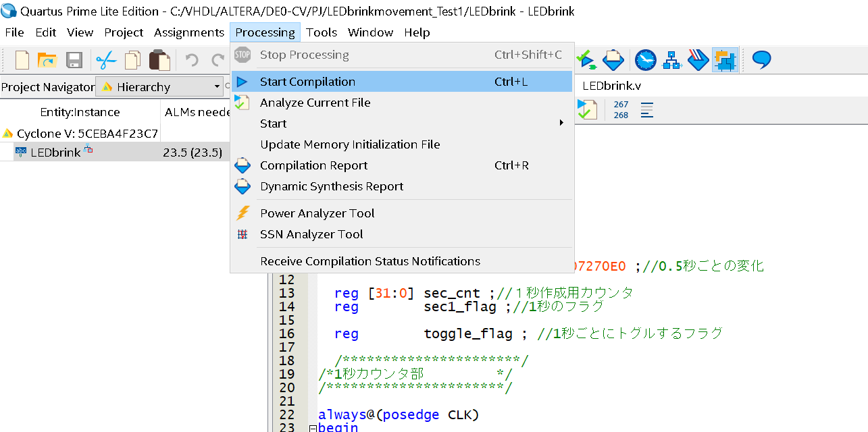Click the Dynamic Synthesis Report menu icon
The width and height of the screenshot is (868, 432).
[x=242, y=186]
